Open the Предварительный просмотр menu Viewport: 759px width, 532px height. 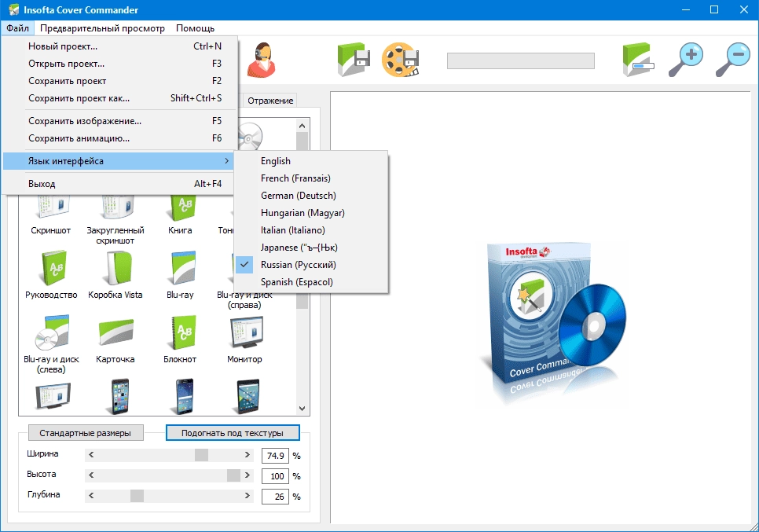102,28
